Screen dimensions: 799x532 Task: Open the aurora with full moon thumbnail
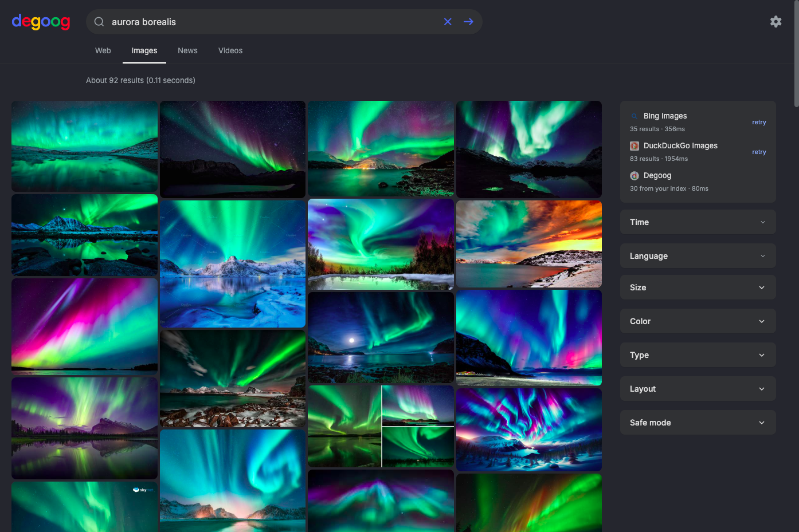(381, 338)
